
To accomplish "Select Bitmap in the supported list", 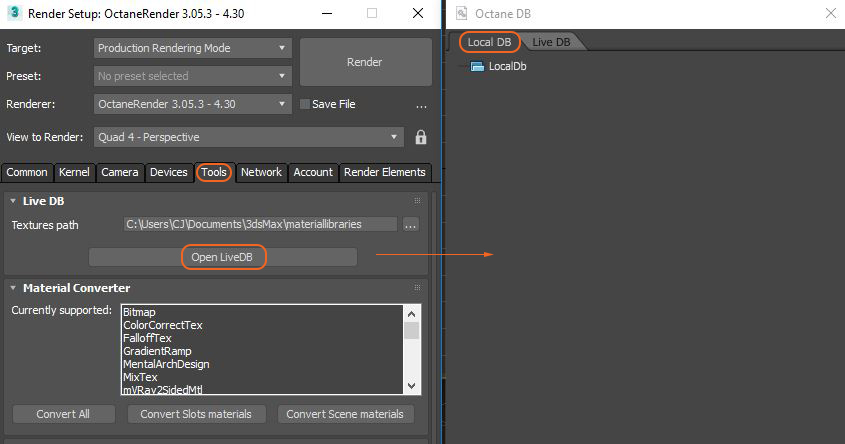I will (x=139, y=312).
